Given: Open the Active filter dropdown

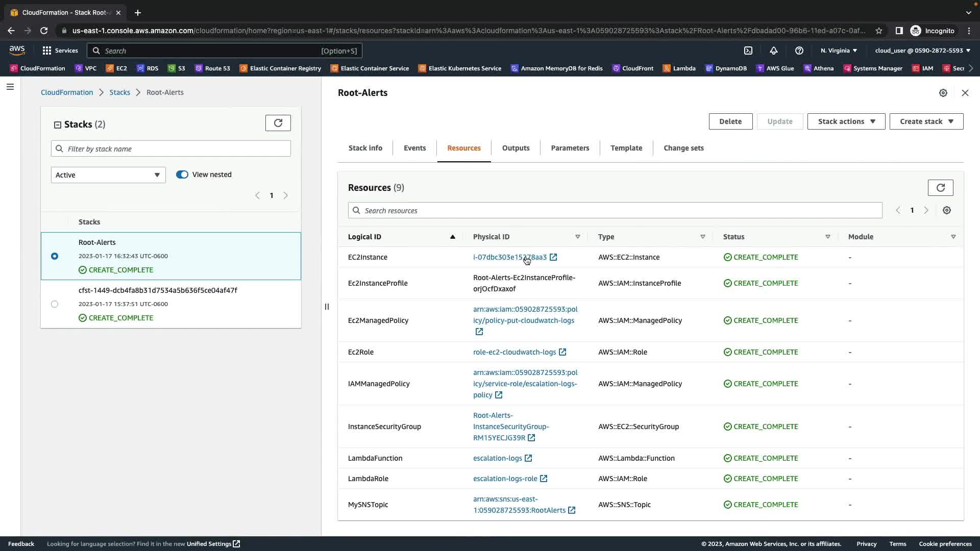Looking at the screenshot, I should [108, 175].
